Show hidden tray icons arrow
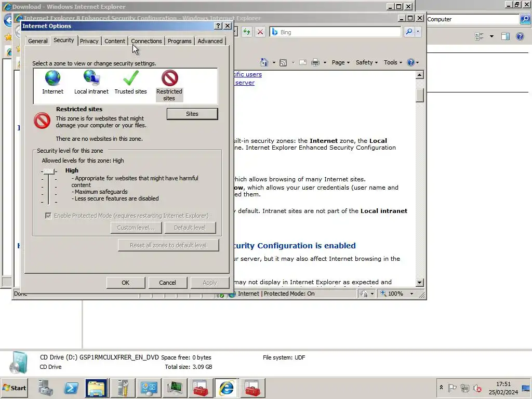The image size is (532, 399). [441, 388]
